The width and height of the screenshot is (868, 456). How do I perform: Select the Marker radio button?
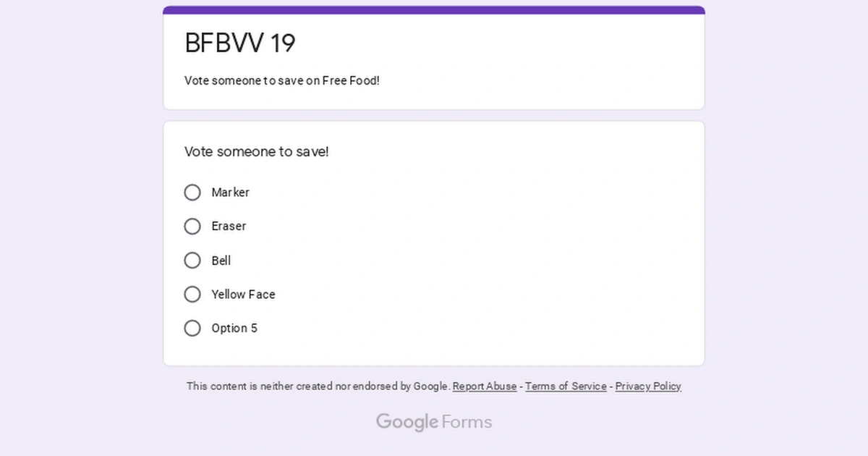[192, 193]
